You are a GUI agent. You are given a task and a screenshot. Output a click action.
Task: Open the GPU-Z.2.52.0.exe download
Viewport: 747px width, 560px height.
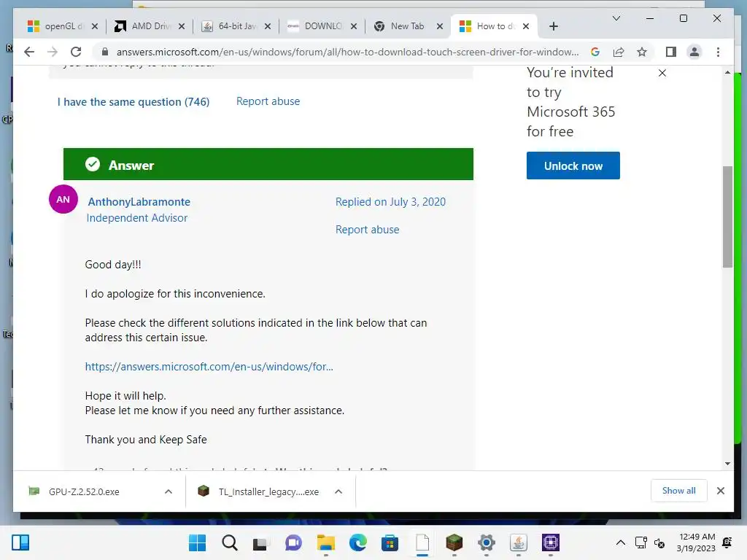[83, 491]
